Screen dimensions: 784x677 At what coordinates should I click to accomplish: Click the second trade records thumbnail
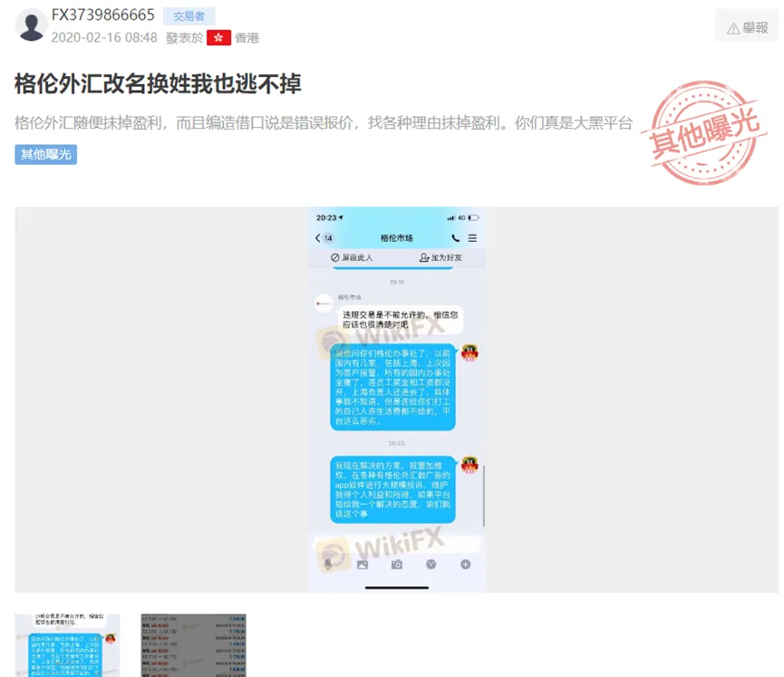click(x=193, y=645)
